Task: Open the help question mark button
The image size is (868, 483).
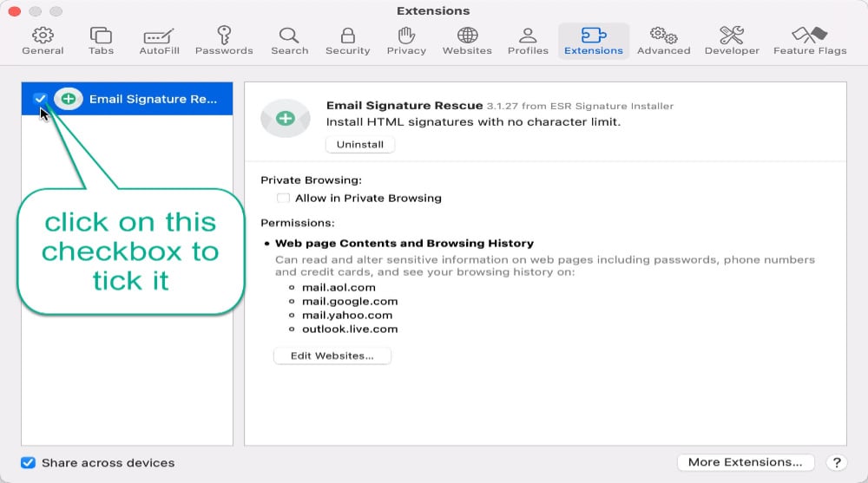Action: (x=837, y=462)
